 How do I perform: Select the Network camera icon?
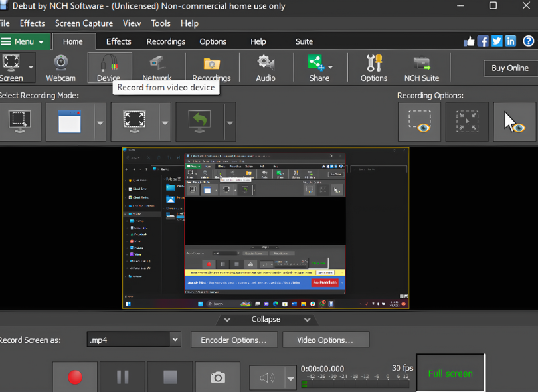[157, 68]
